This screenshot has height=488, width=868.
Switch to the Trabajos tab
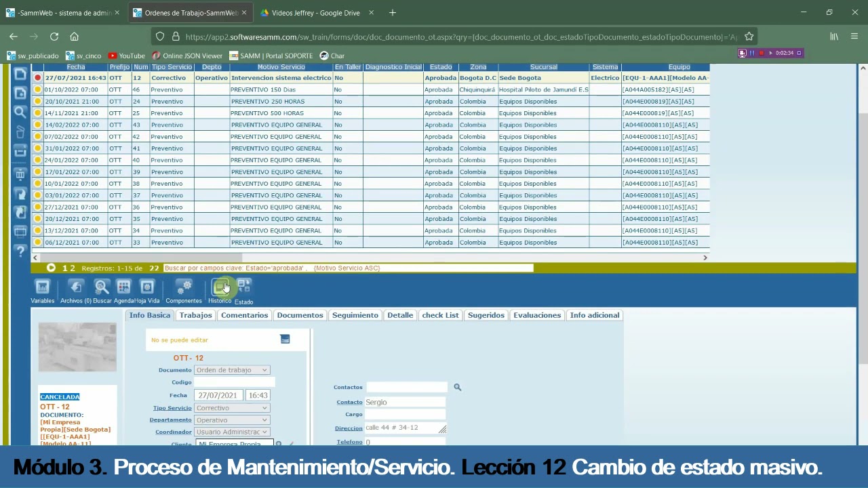[x=195, y=315]
